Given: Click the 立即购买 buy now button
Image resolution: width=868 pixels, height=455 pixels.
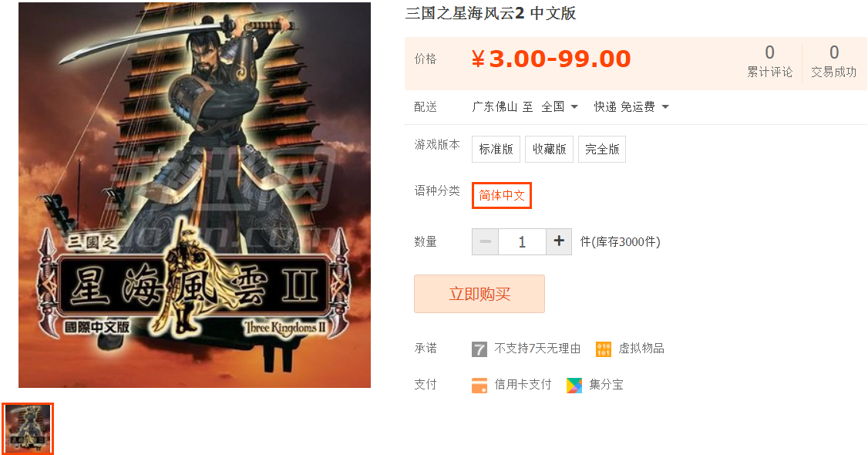Looking at the screenshot, I should tap(479, 294).
